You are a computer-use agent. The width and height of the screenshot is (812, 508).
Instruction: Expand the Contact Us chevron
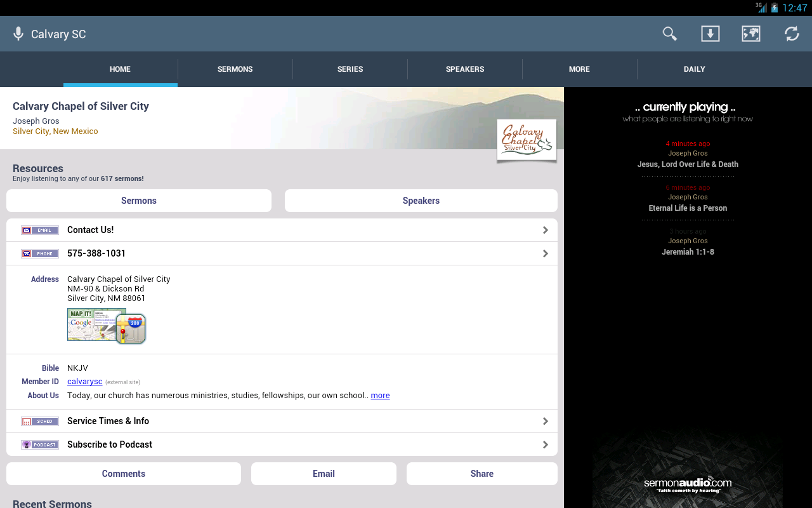(x=546, y=230)
